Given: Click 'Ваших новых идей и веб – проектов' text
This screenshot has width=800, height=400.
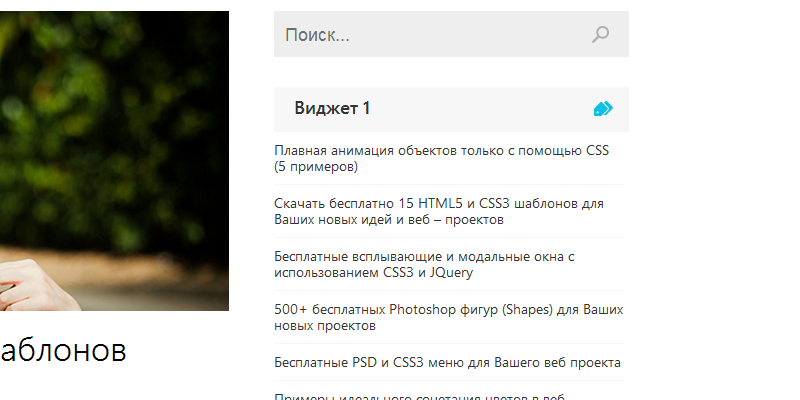Looking at the screenshot, I should point(389,219).
